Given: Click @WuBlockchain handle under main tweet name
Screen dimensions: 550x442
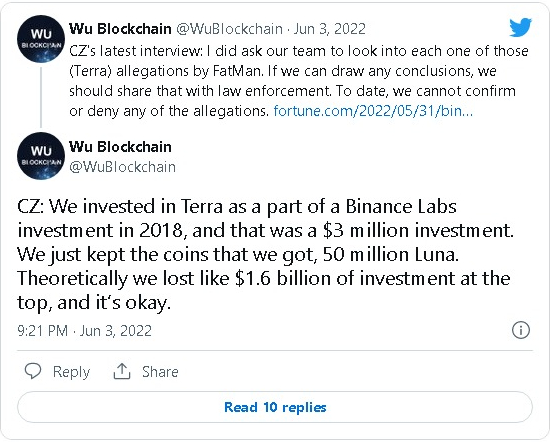Looking at the screenshot, I should pos(122,167).
